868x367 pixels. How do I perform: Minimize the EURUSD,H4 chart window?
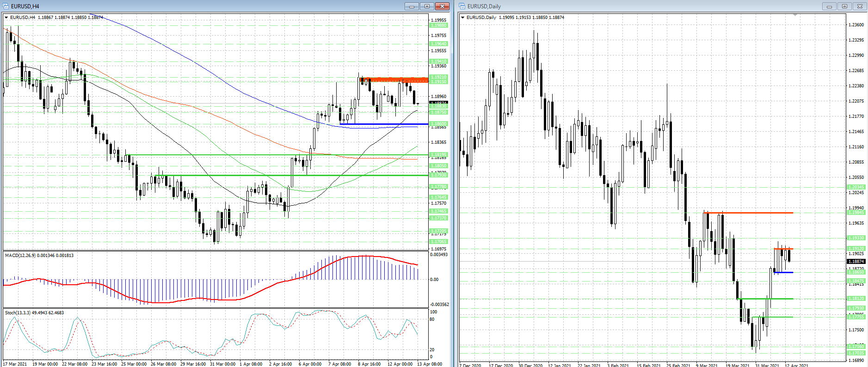coord(412,6)
